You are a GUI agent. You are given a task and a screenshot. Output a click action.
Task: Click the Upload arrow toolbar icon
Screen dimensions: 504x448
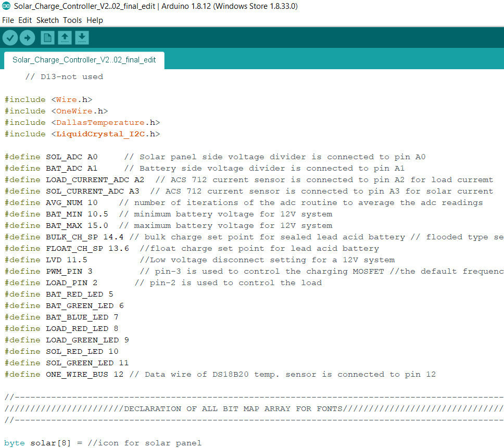coord(27,37)
